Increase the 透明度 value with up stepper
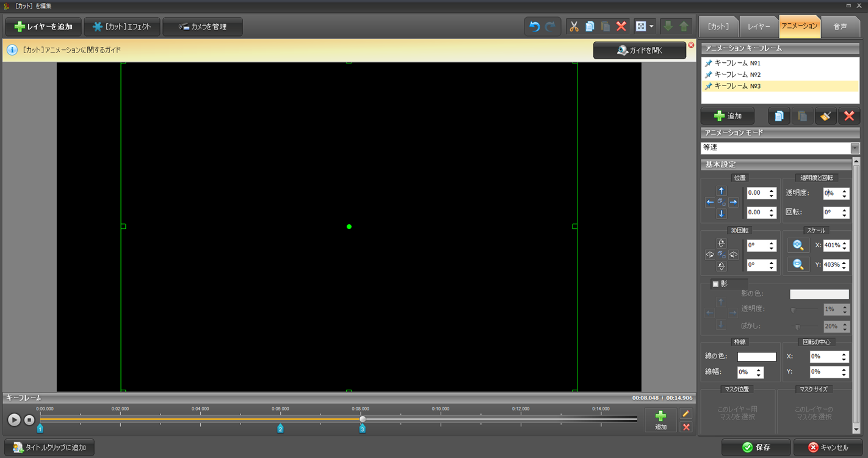This screenshot has height=458, width=868. tap(845, 191)
